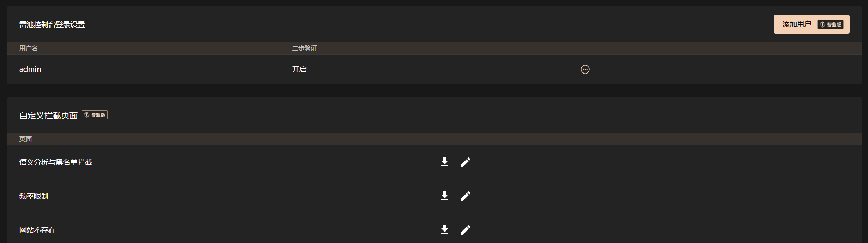Viewport: 868px width, 243px height.
Task: Edit the 语义分析与黑名单拦截 block page
Action: click(466, 162)
